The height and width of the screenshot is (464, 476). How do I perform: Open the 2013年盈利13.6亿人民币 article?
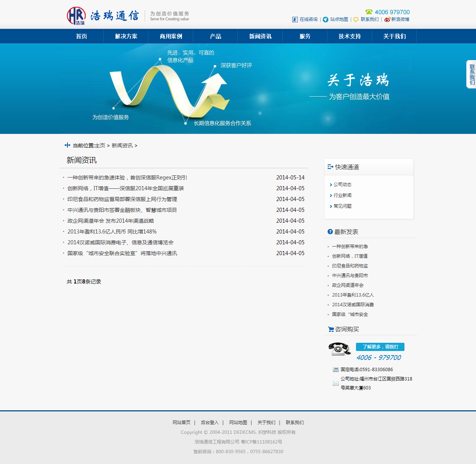[x=112, y=232]
